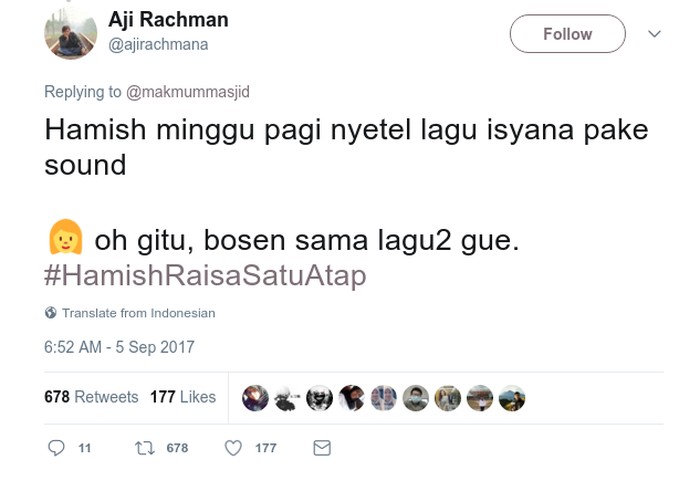Open Aji Rachman's profile picture
The image size is (700, 491).
[70, 33]
